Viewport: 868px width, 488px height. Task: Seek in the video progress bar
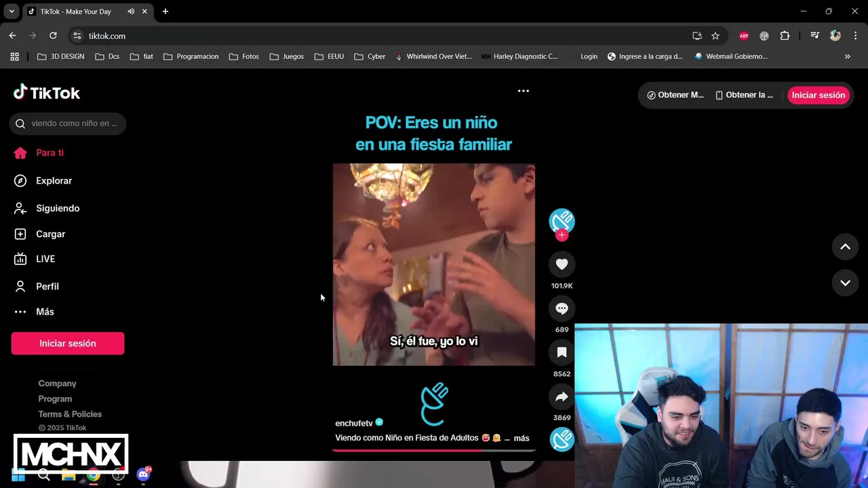[434, 450]
